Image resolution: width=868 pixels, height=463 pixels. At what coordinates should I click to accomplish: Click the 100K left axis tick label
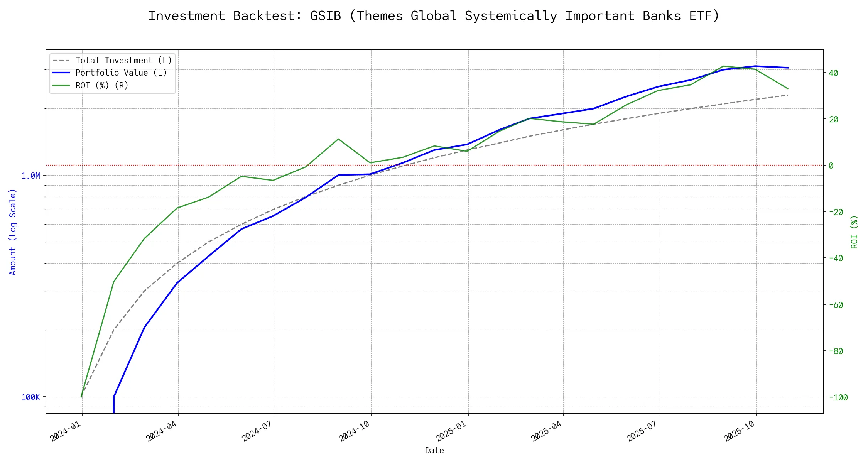[x=30, y=397]
